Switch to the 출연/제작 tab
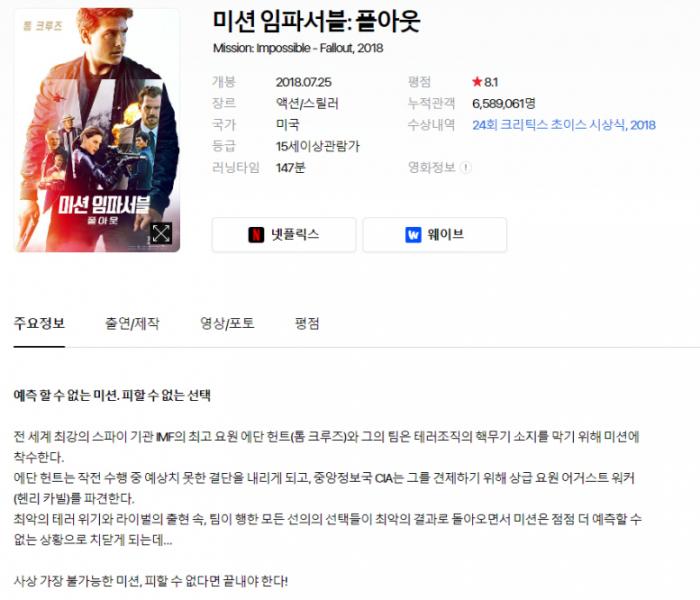Viewport: 700px width, 600px height. [132, 323]
